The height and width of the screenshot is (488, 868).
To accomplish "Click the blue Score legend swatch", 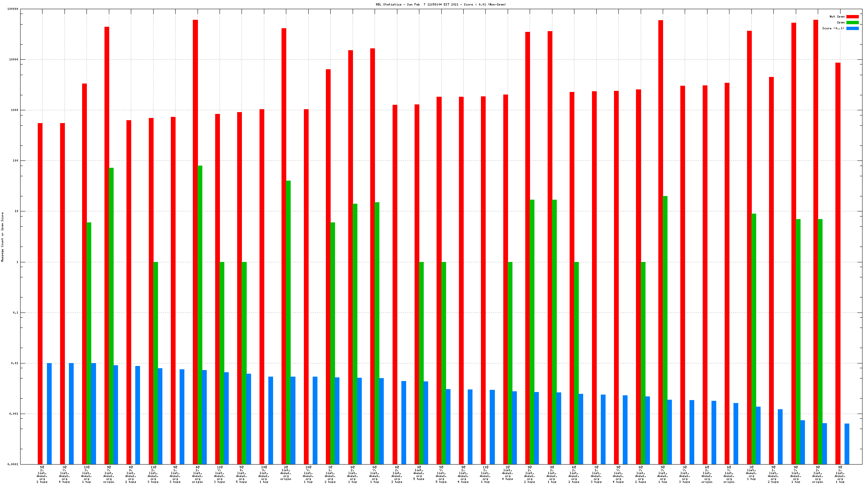I will pos(852,28).
